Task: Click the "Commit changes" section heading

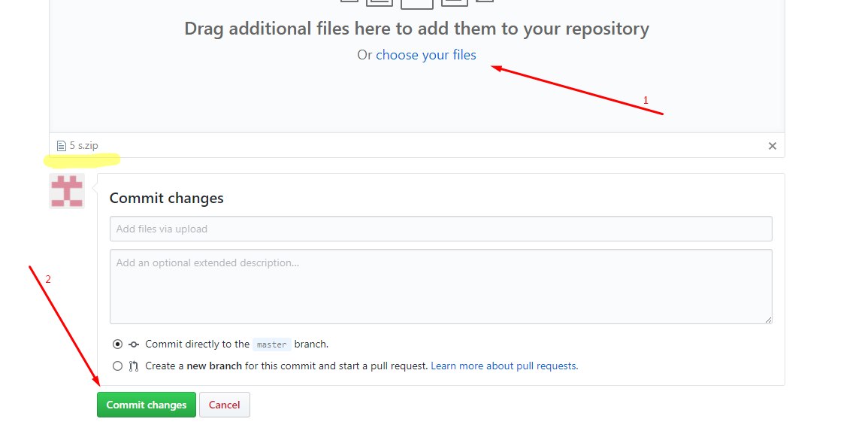Action: point(166,199)
